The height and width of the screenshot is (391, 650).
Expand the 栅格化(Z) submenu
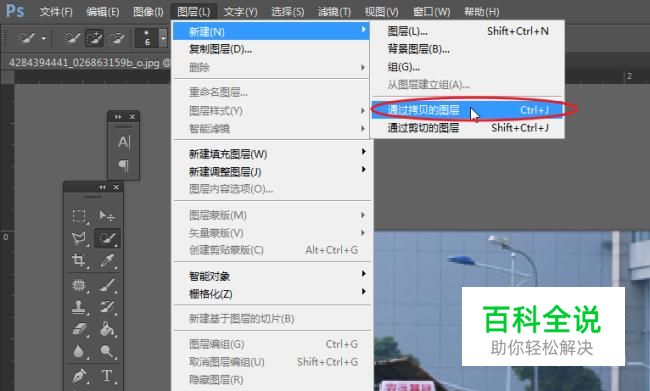(x=271, y=294)
